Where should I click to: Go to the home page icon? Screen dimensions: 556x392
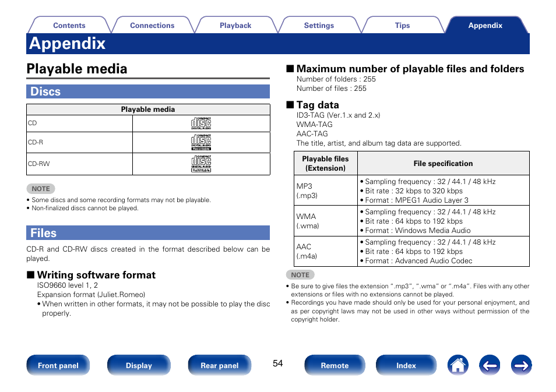click(458, 365)
